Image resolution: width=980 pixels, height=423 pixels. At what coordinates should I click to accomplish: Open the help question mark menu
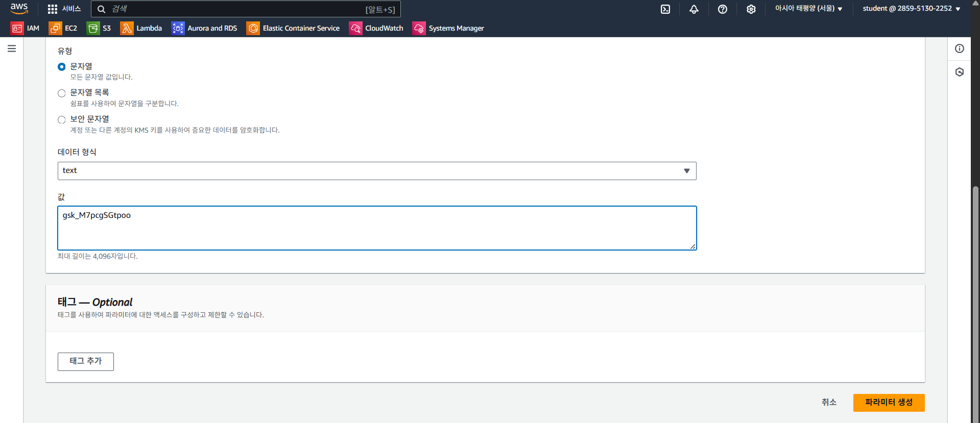tap(723, 9)
